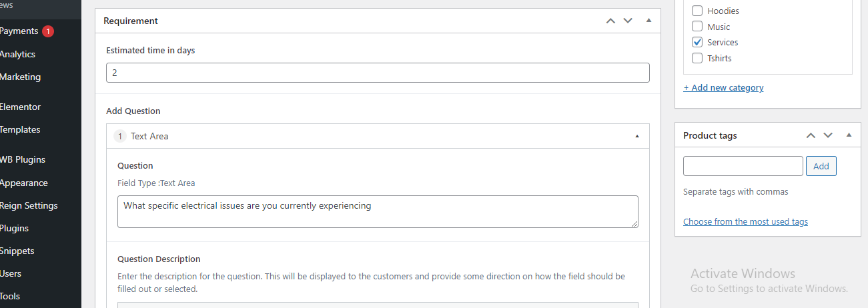Collapse the Requirement panel toggle triangle

tap(648, 21)
